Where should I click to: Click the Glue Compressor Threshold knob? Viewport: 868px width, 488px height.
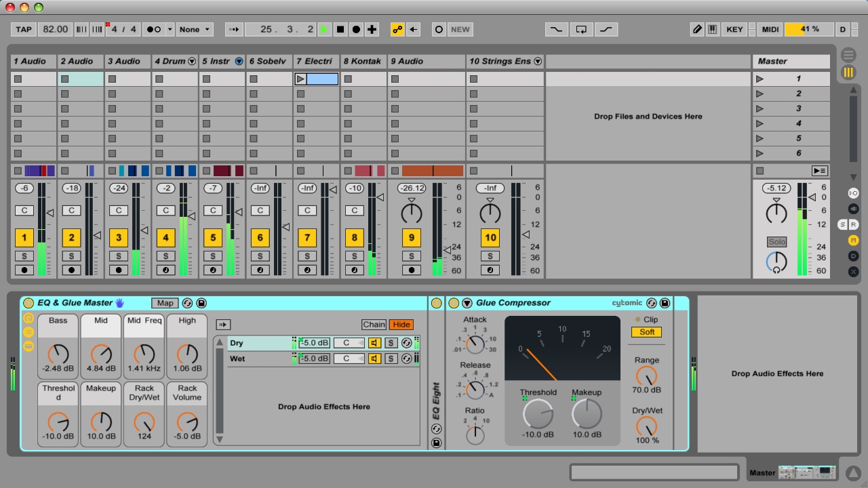coord(538,413)
